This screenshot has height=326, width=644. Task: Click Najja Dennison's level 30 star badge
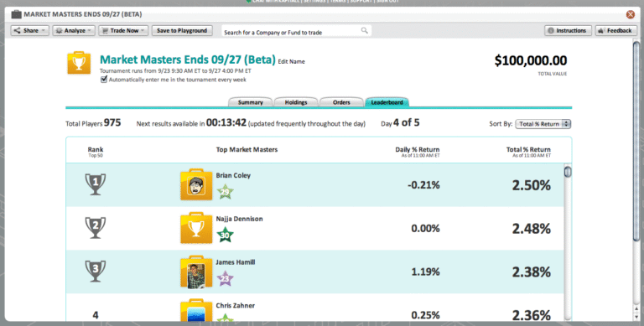(225, 235)
